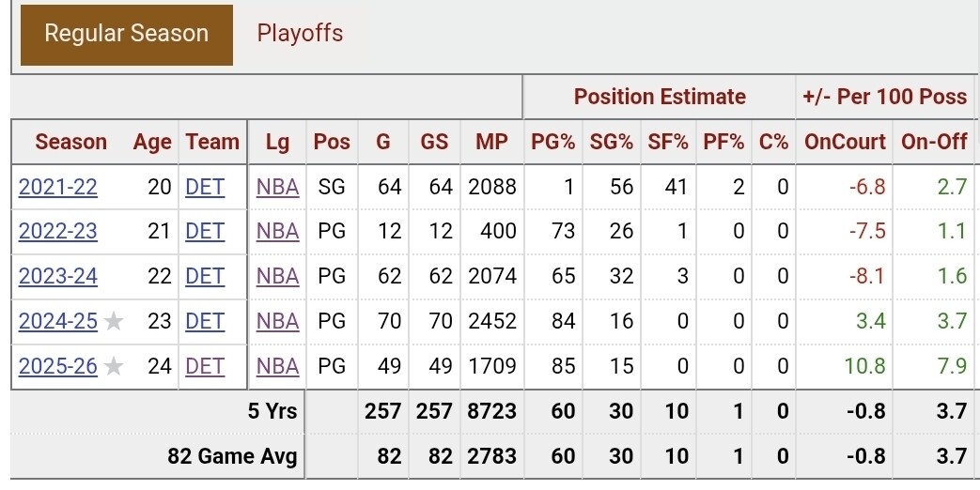This screenshot has width=980, height=490.
Task: Follow the 2023-24 season link
Action: click(x=58, y=276)
